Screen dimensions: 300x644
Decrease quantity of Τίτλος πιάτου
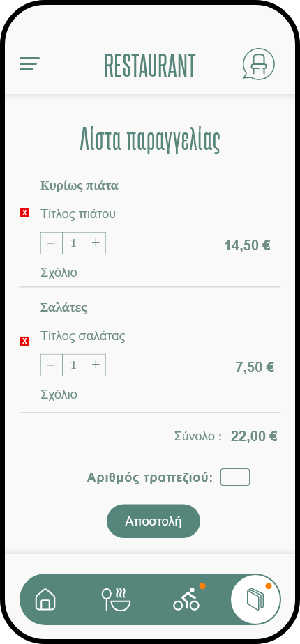point(52,243)
